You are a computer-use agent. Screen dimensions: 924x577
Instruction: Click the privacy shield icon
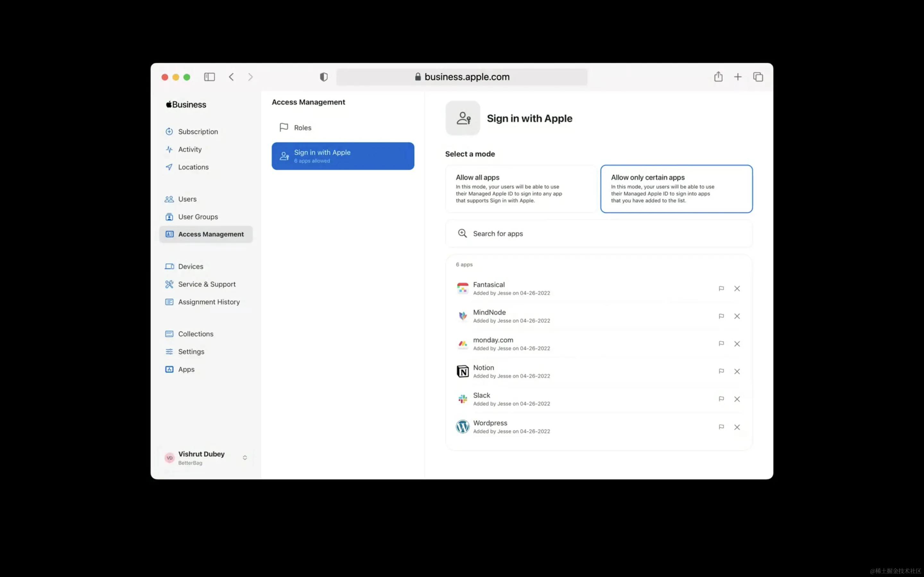coord(323,77)
